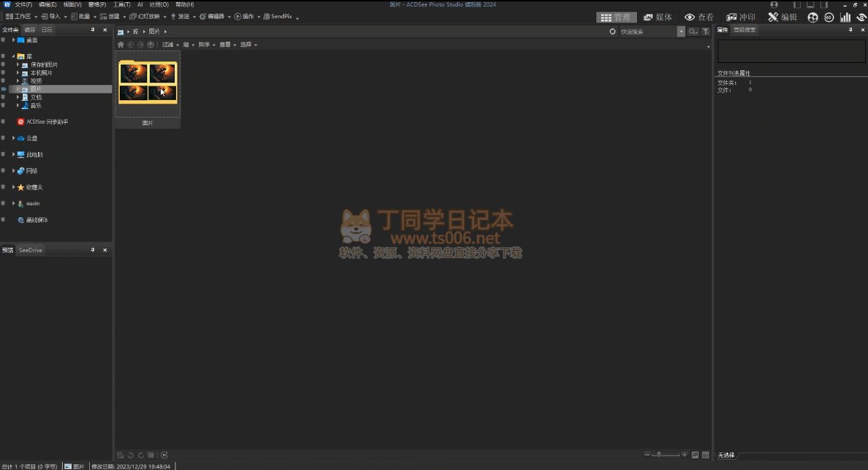
Task: Open 编辑 (Edit) mode
Action: [x=783, y=17]
